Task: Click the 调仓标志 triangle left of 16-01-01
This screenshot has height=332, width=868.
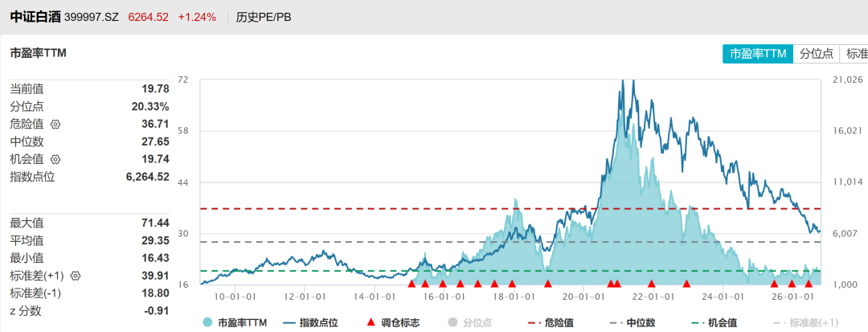Action: coord(442,284)
